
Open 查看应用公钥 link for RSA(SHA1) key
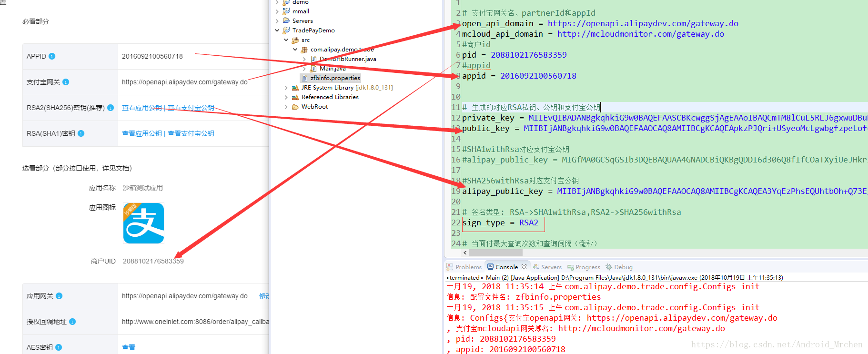point(142,133)
